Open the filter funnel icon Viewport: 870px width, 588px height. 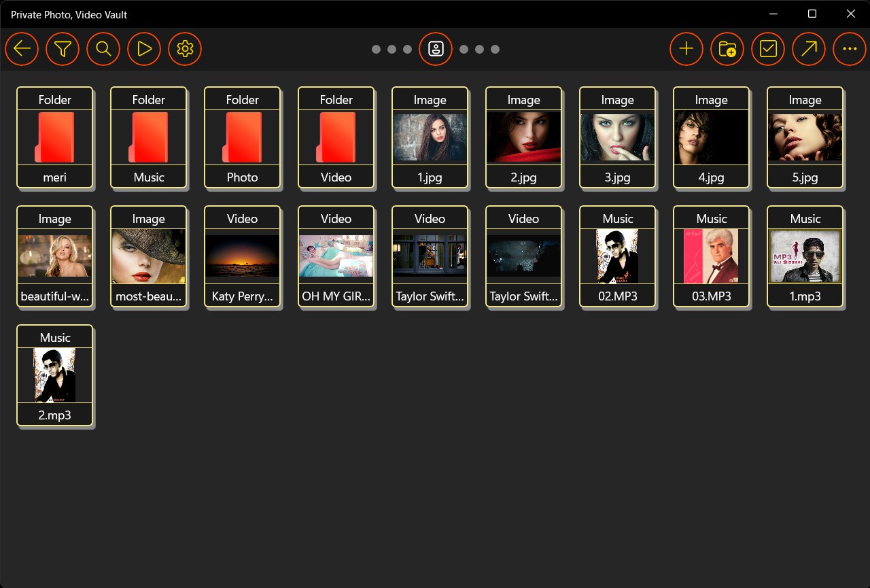63,49
